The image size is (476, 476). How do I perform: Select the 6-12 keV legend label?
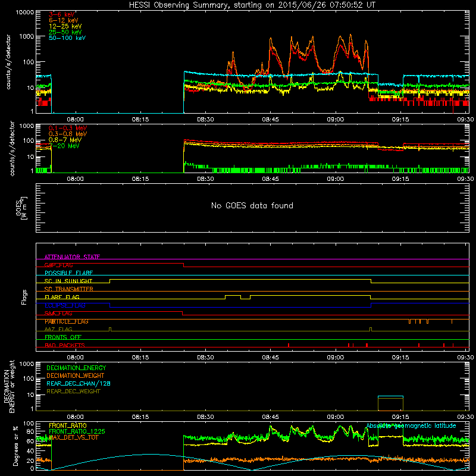(64, 20)
